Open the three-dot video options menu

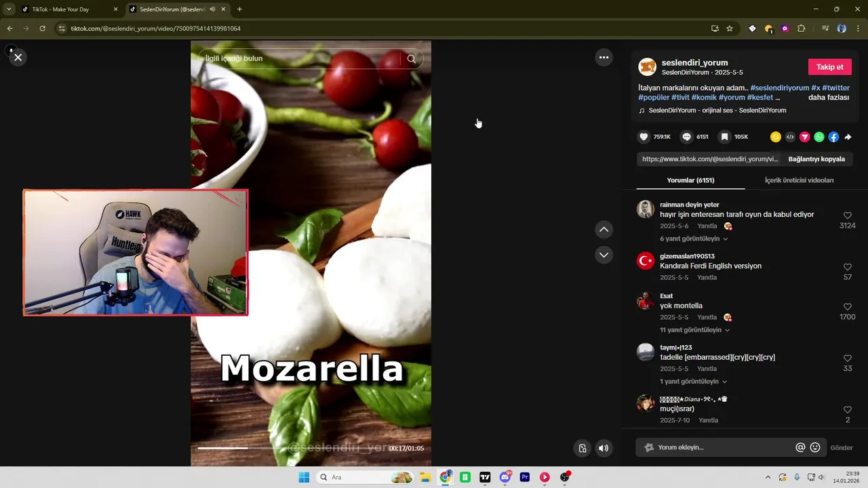[604, 58]
